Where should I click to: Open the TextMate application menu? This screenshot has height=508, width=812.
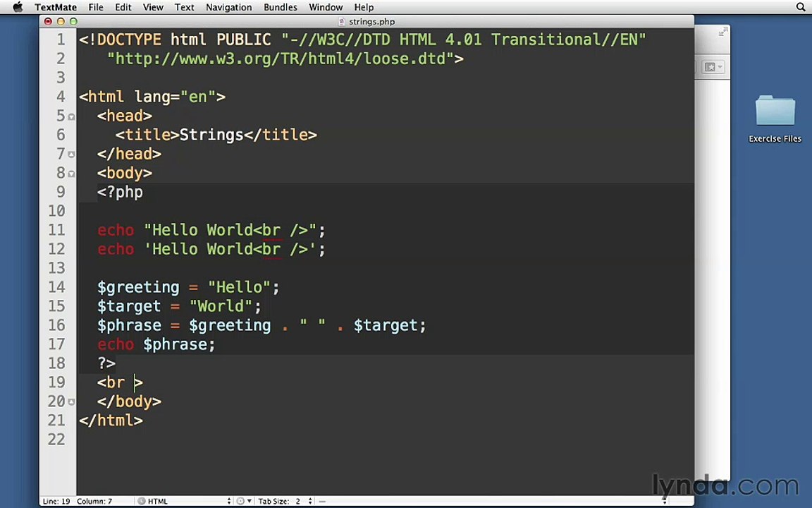pos(56,7)
